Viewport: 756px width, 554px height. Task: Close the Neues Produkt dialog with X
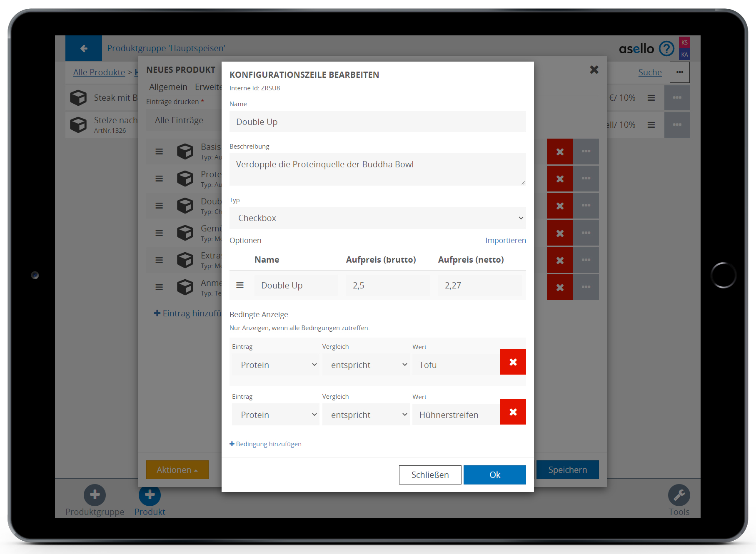(x=594, y=70)
